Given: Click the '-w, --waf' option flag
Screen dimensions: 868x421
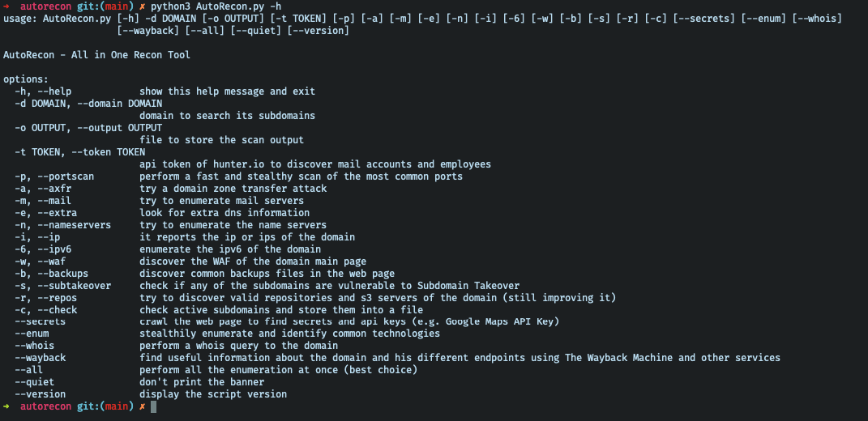Looking at the screenshot, I should (42, 262).
